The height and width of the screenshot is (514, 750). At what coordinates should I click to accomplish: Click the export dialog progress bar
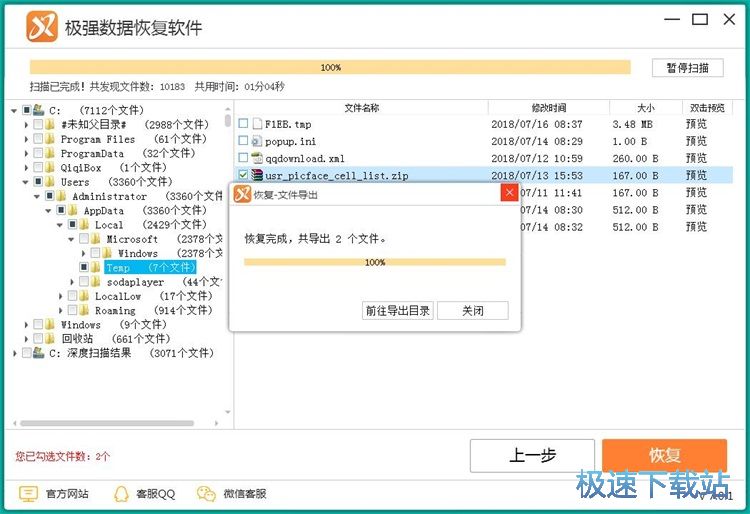[375, 262]
